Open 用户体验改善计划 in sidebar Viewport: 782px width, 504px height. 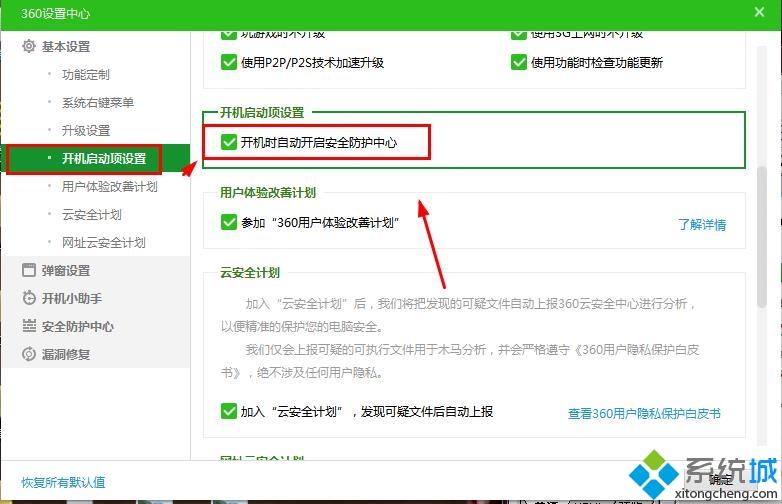(x=109, y=186)
